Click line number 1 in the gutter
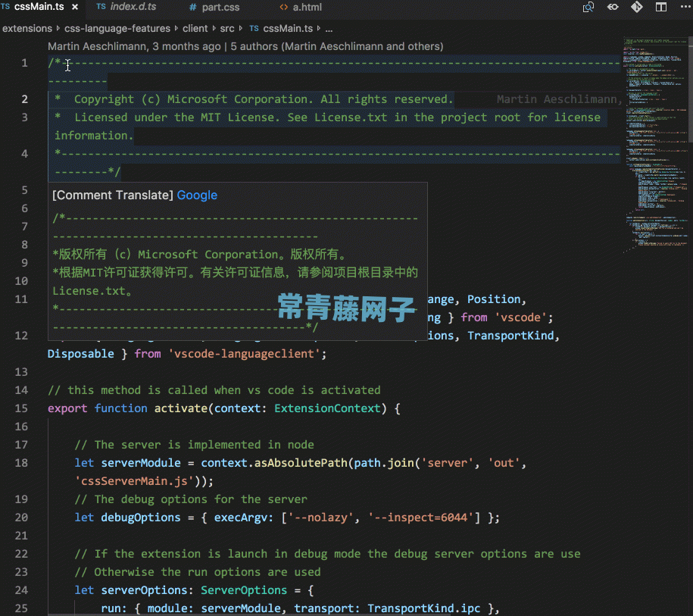 point(24,63)
